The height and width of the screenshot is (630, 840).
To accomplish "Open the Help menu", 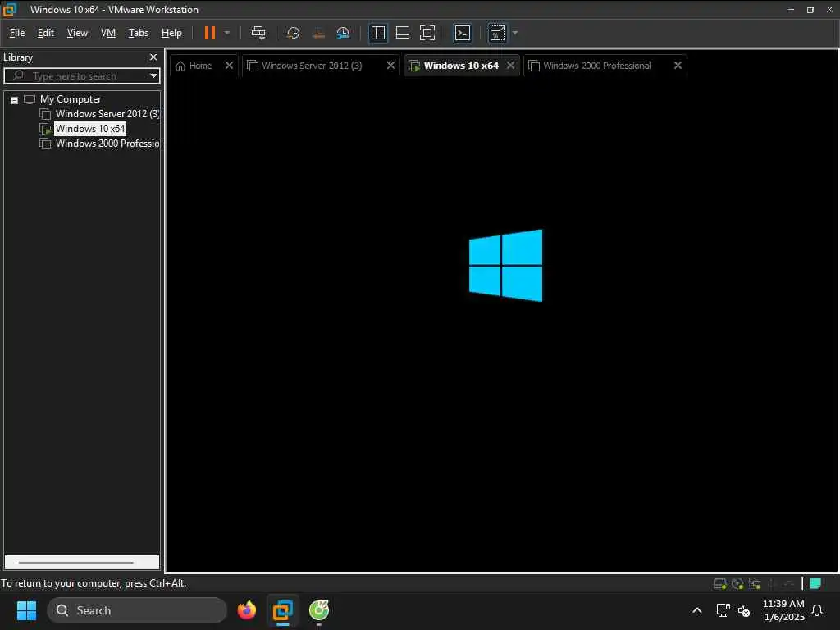I will [x=171, y=33].
